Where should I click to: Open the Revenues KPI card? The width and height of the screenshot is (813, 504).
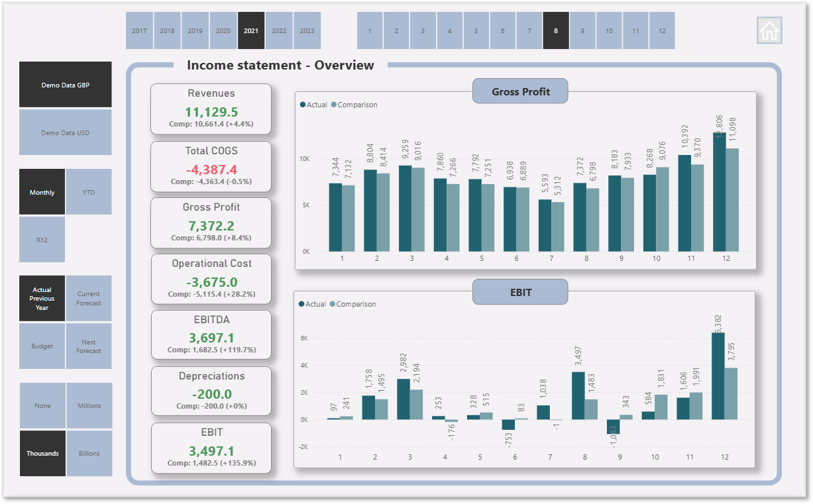click(x=211, y=109)
